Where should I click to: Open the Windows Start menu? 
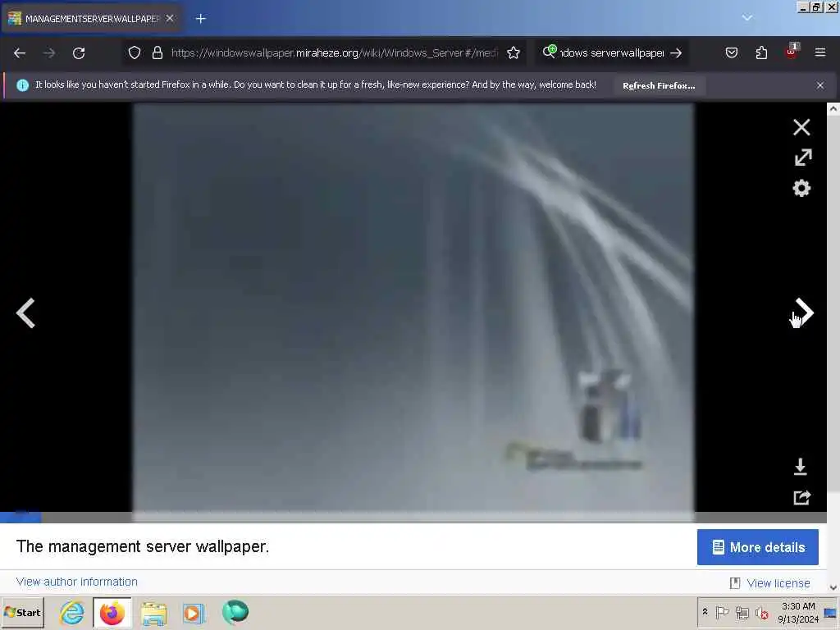click(22, 612)
